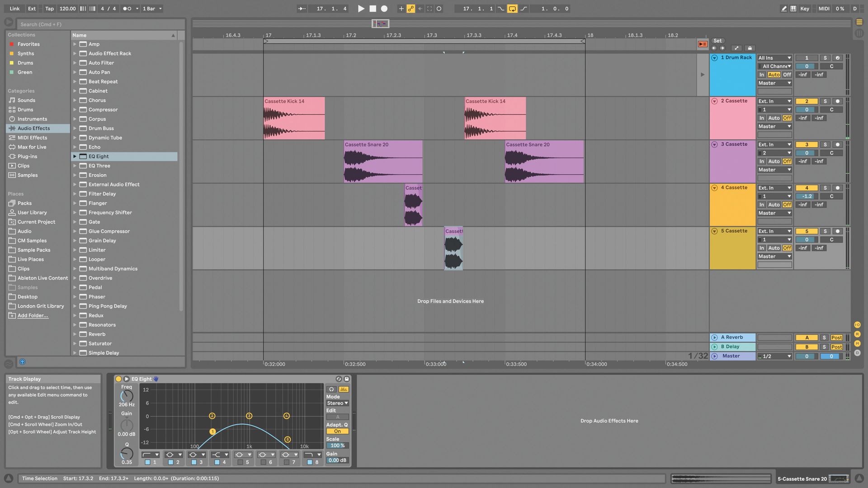Toggle the arrangement Loop switch icon

pyautogui.click(x=512, y=8)
